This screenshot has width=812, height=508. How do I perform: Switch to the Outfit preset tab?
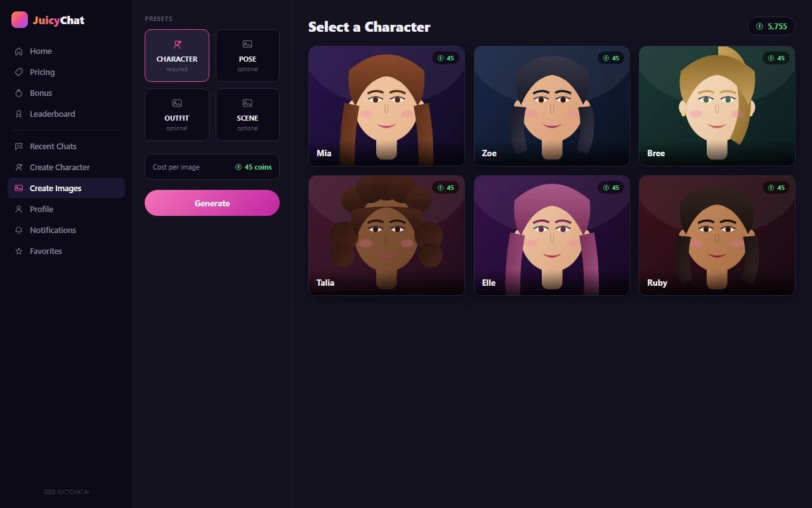(x=177, y=114)
